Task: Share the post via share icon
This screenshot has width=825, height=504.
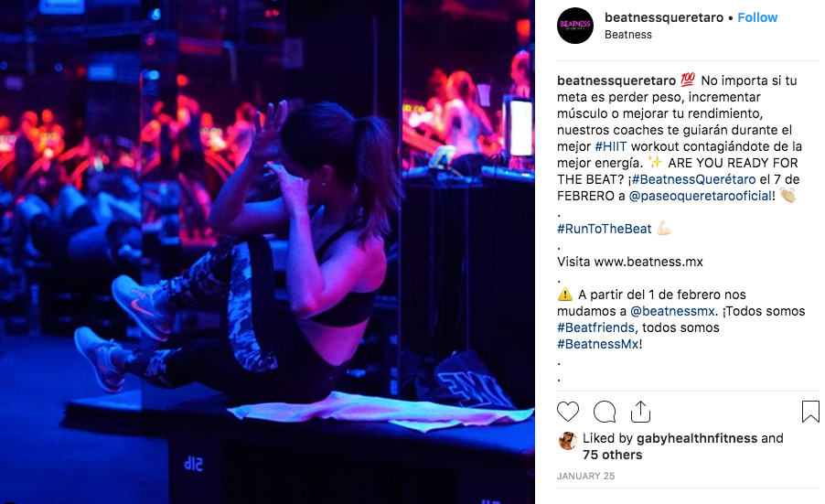Action: point(640,412)
